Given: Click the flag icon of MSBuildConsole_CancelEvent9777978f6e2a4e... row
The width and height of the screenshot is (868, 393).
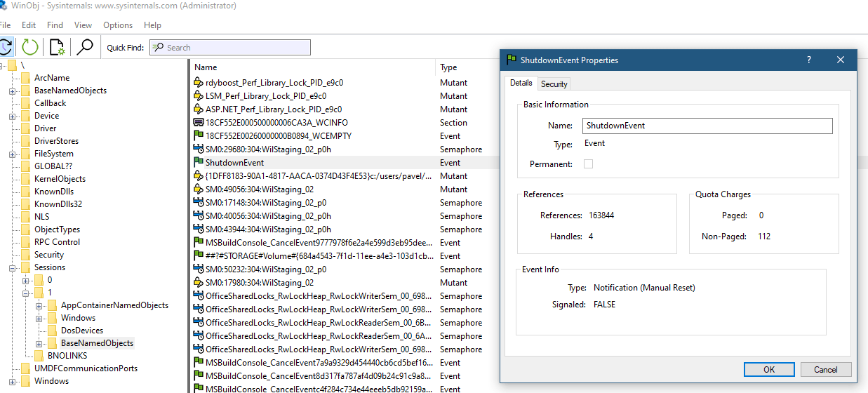Looking at the screenshot, I should pos(199,243).
